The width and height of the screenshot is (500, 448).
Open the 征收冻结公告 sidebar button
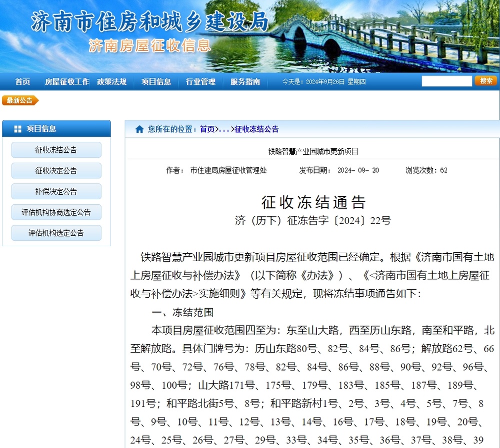(x=56, y=150)
